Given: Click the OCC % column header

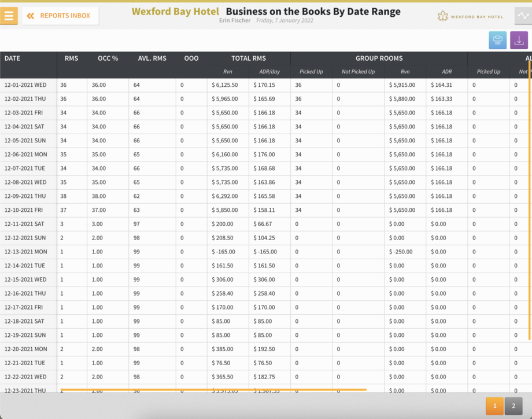Looking at the screenshot, I should [108, 58].
